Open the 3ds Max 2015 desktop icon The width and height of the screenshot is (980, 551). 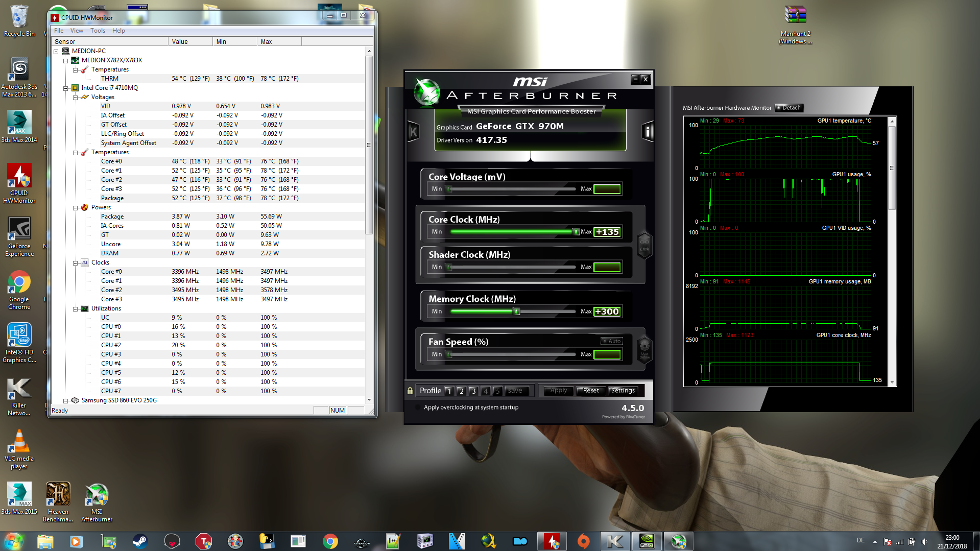point(19,498)
